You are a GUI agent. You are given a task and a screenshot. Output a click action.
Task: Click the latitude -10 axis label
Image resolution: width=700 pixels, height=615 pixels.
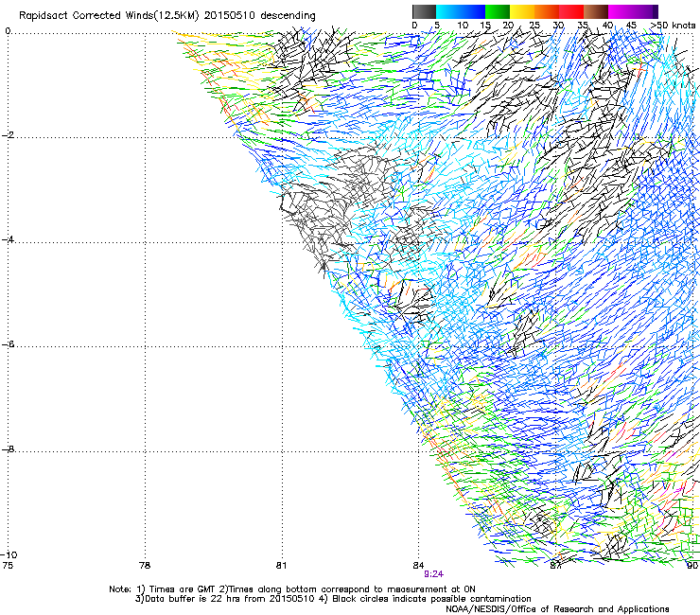9,554
